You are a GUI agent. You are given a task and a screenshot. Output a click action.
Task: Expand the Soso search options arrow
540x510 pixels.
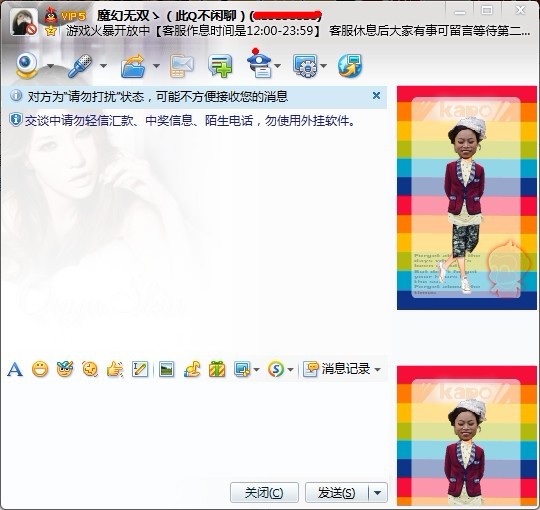(x=290, y=370)
